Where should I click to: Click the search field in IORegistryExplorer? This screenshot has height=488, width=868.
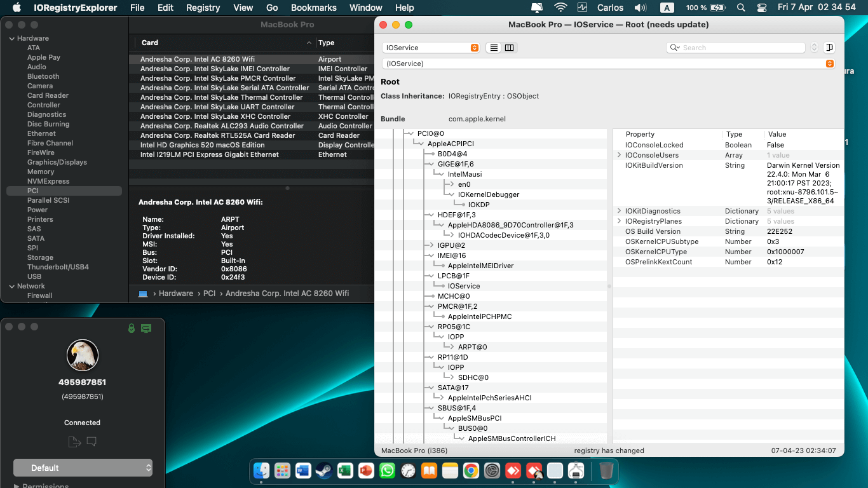coord(736,48)
